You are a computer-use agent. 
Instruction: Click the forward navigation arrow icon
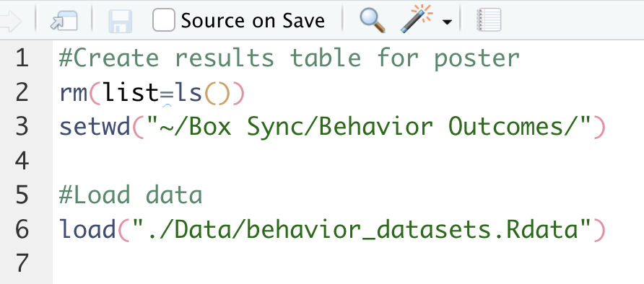(10, 22)
